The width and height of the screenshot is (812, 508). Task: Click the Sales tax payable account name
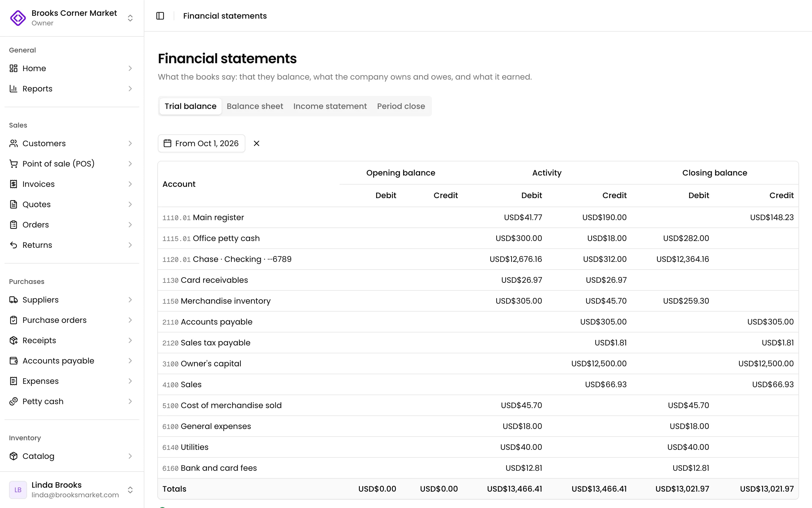click(x=215, y=343)
